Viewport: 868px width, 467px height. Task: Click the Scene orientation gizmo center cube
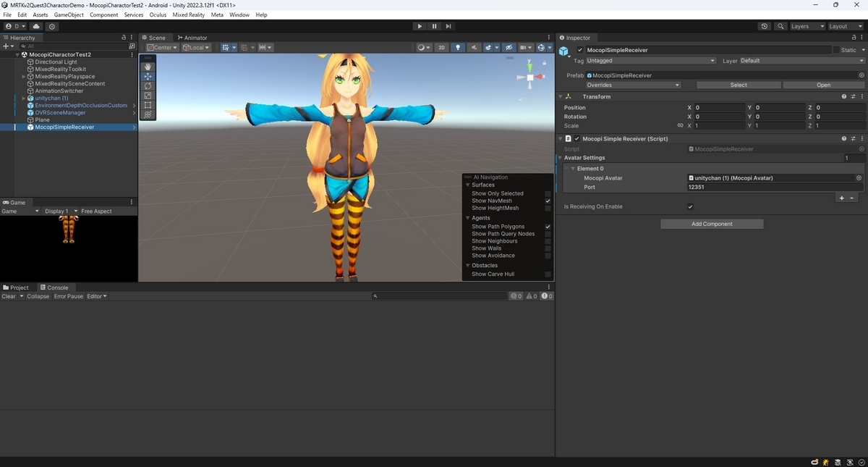[530, 77]
